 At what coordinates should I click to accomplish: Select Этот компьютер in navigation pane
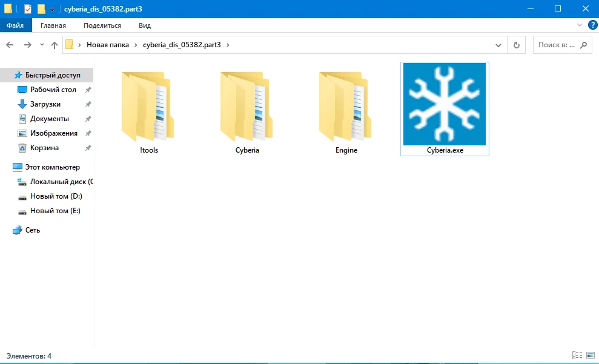click(x=47, y=167)
